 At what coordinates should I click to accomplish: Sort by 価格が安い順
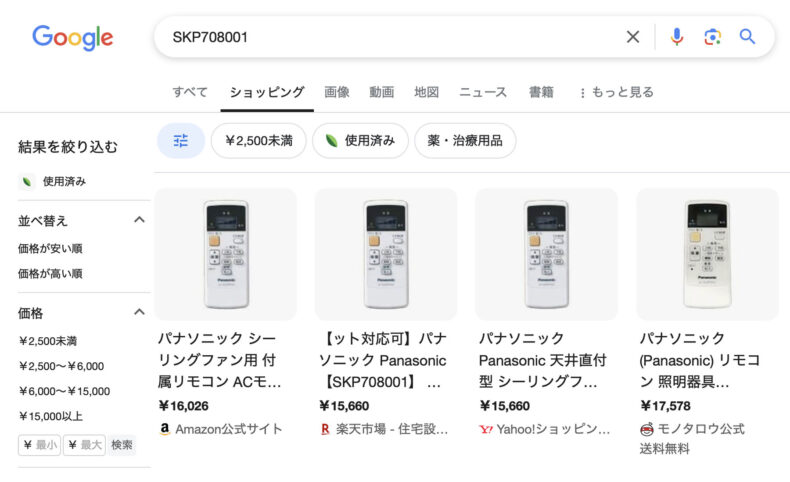(x=50, y=248)
